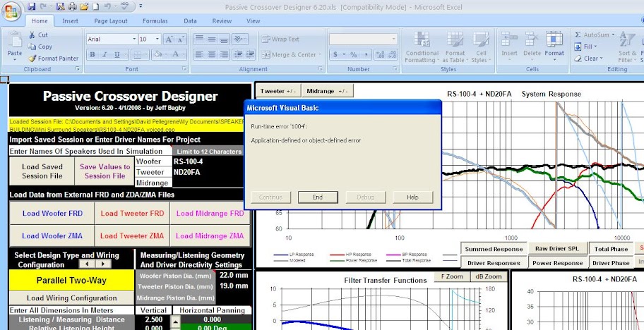Toggle Underline formatting
Image resolution: width=644 pixels, height=330 pixels.
click(x=117, y=54)
